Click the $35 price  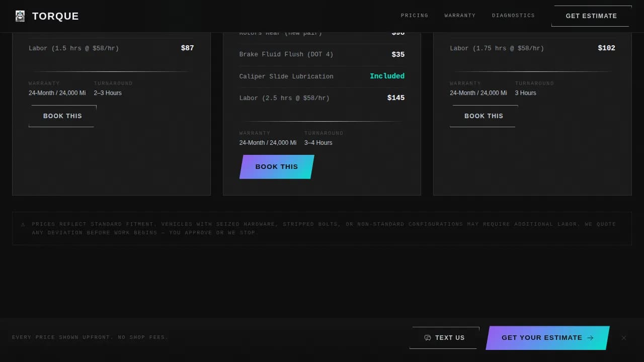[x=398, y=55]
